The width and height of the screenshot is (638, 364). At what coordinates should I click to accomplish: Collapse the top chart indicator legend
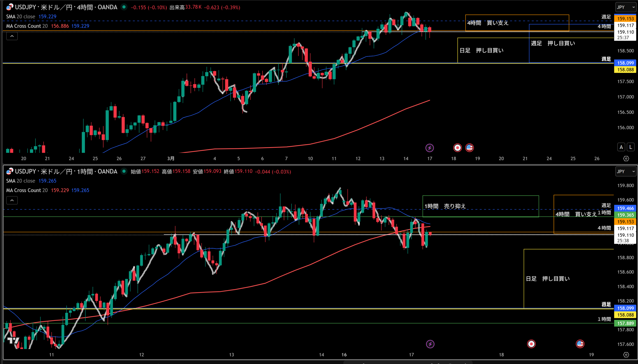coord(12,36)
